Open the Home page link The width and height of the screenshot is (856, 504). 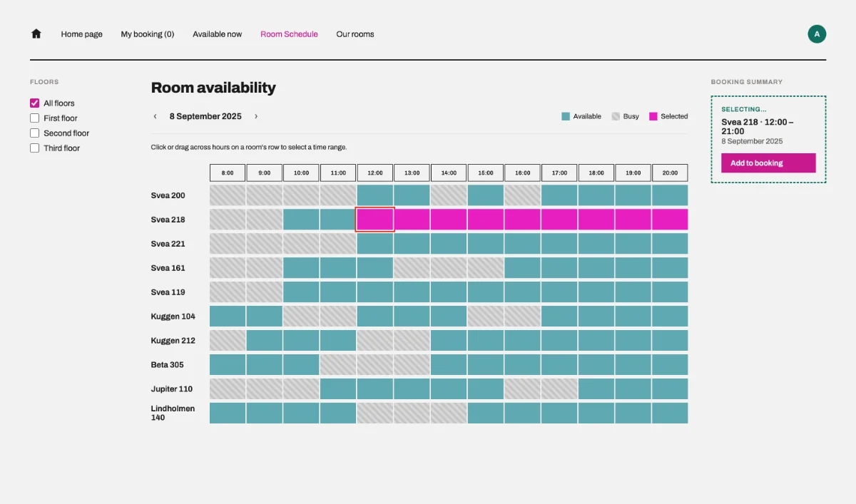81,34
